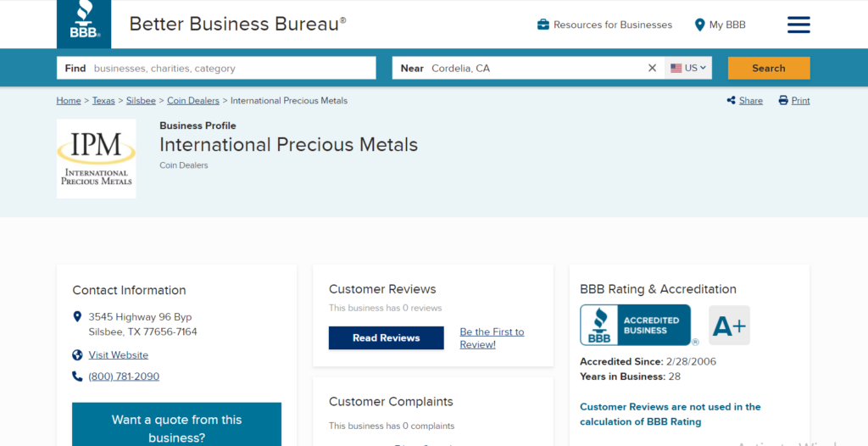Click the A+ rating badge
This screenshot has width=868, height=446.
(729, 326)
